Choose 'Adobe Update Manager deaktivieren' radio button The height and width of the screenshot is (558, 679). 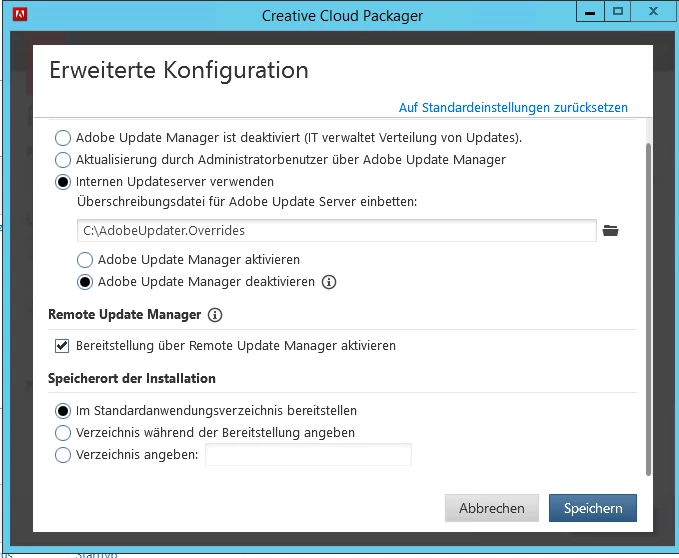[85, 282]
